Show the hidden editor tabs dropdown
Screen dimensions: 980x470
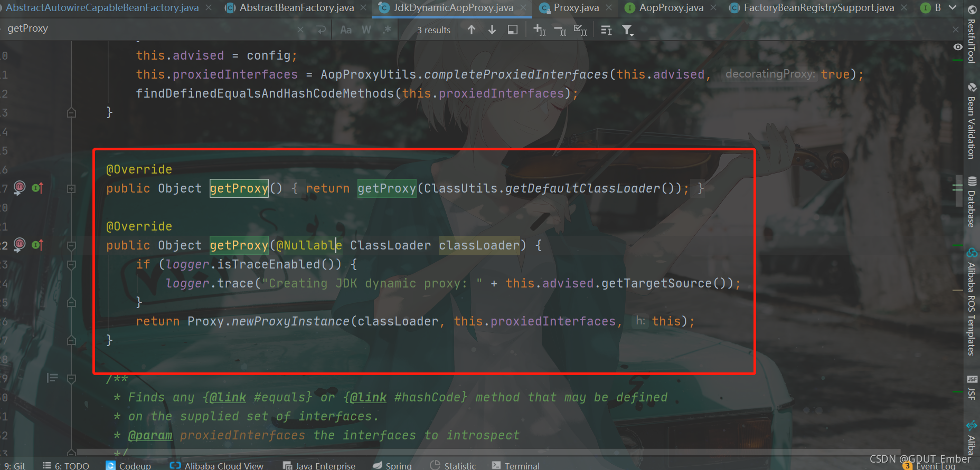(x=953, y=8)
